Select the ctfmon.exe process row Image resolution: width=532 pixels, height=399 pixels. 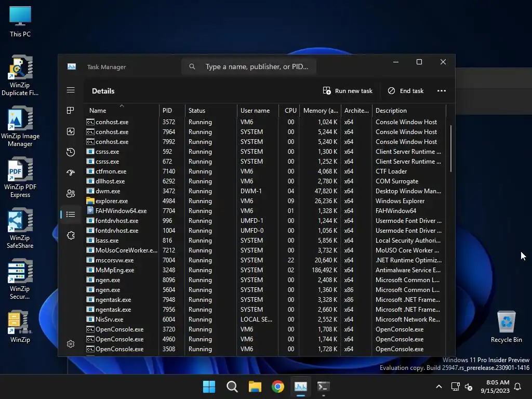click(x=264, y=171)
